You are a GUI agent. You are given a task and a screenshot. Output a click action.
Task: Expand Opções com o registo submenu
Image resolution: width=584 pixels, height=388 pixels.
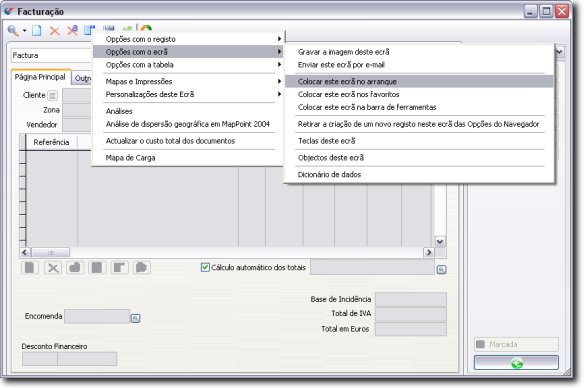[x=188, y=39]
